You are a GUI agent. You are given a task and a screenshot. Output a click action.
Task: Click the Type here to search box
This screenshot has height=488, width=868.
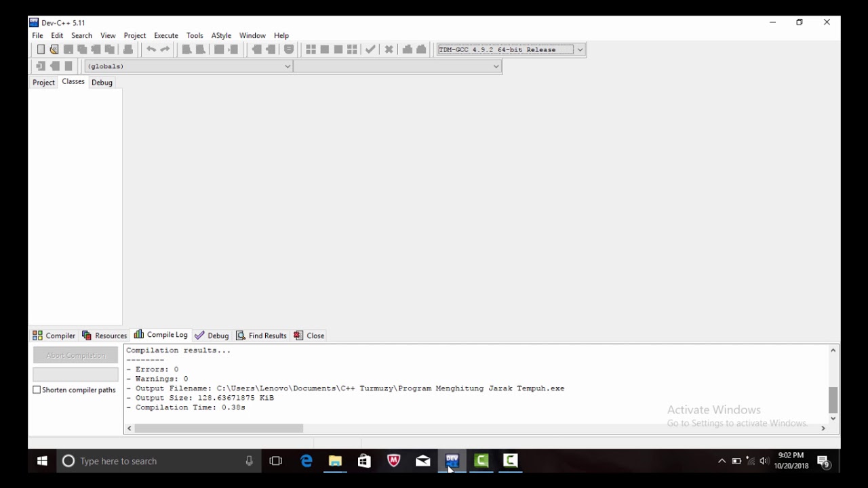pyautogui.click(x=159, y=461)
